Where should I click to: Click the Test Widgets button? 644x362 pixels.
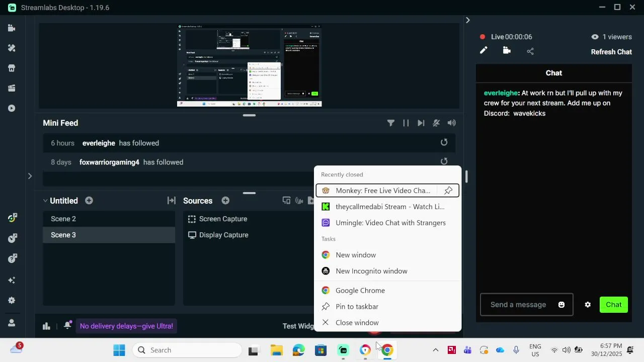pyautogui.click(x=298, y=326)
